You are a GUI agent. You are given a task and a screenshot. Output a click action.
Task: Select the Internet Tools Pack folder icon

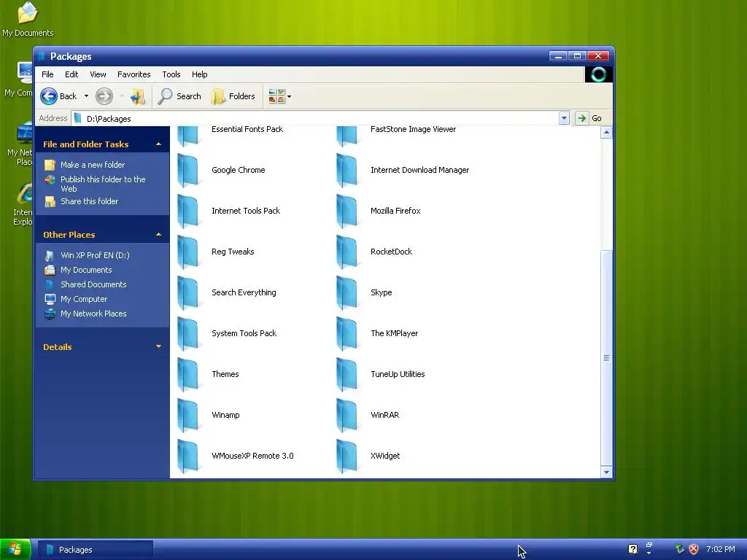[x=188, y=211]
